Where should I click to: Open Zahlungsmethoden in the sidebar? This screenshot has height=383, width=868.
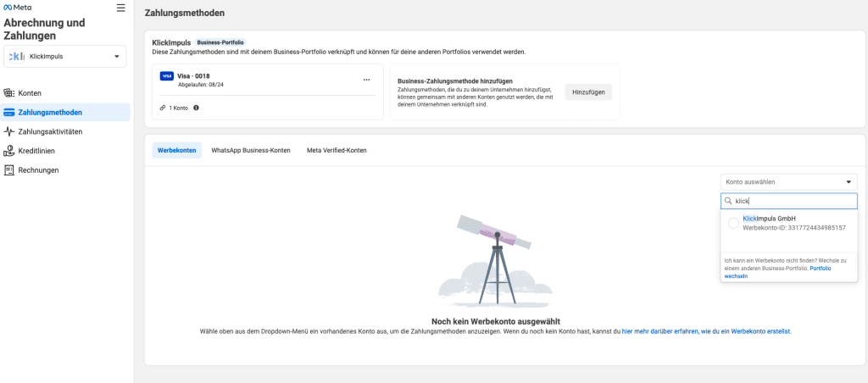(x=49, y=112)
